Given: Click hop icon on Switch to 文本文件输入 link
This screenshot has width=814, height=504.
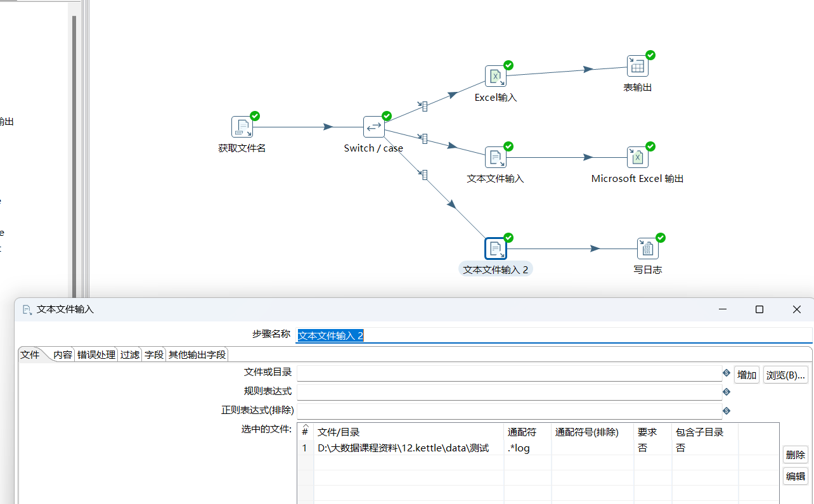Looking at the screenshot, I should click(422, 138).
